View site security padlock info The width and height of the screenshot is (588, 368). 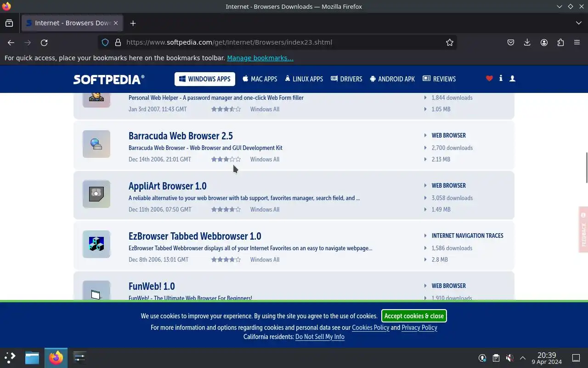click(x=118, y=42)
